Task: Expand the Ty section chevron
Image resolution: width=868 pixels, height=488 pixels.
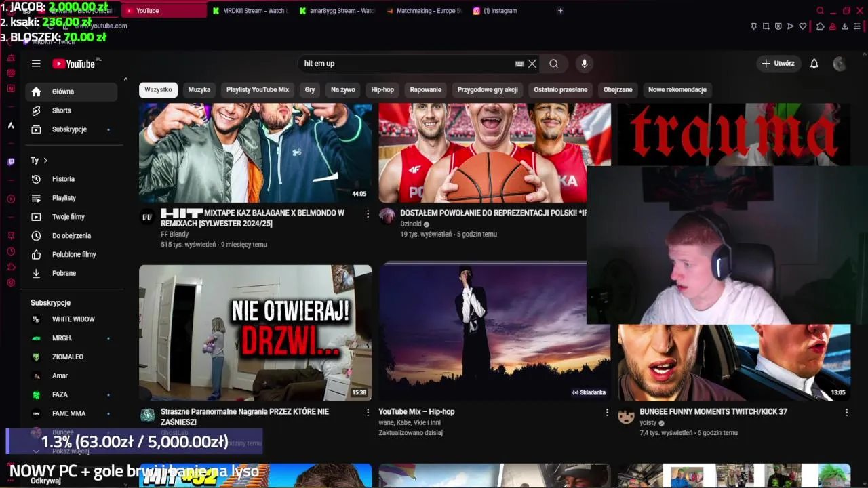Action: [x=45, y=161]
